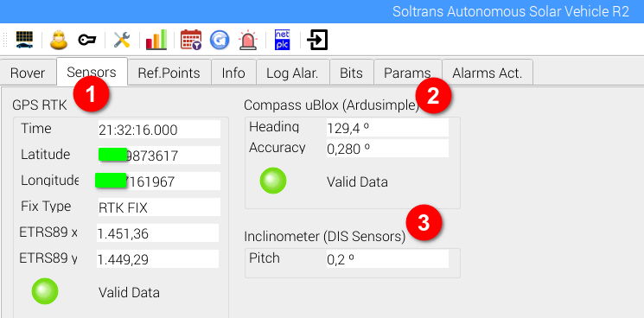Image resolution: width=644 pixels, height=318 pixels.
Task: Click the key access icon
Action: [87, 40]
